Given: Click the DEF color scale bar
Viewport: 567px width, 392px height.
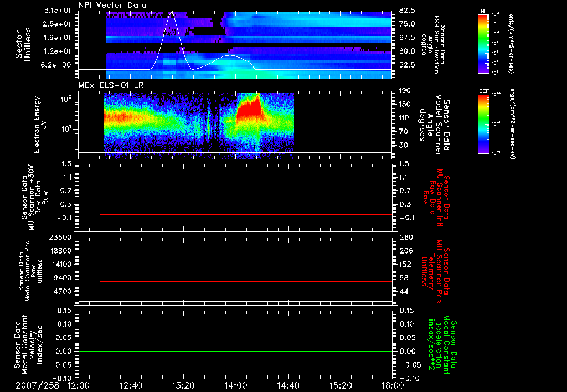Looking at the screenshot, I should [483, 124].
